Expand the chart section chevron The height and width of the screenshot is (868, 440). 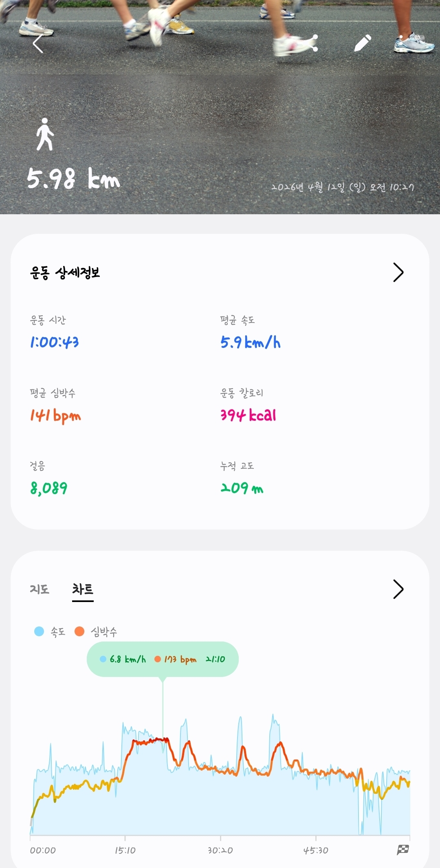398,589
